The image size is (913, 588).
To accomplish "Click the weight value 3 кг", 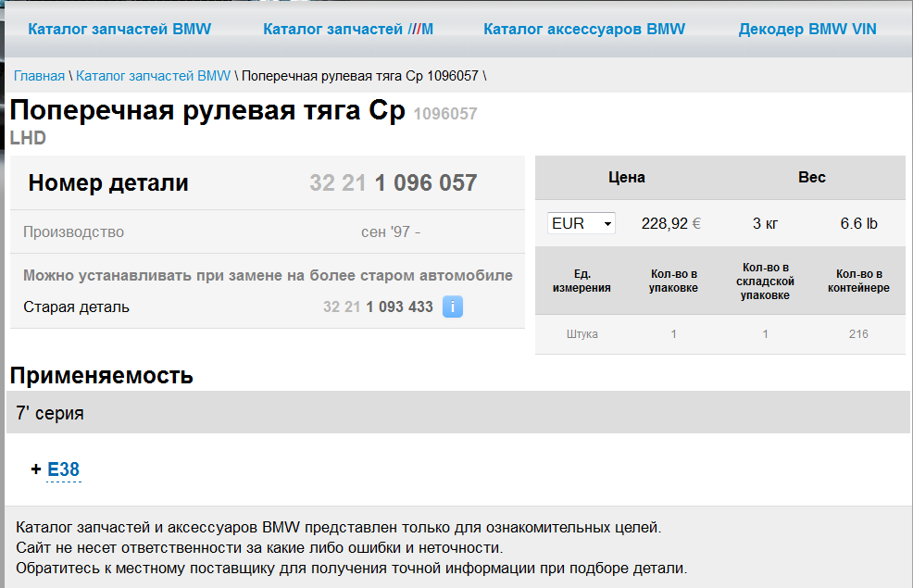I will click(765, 223).
